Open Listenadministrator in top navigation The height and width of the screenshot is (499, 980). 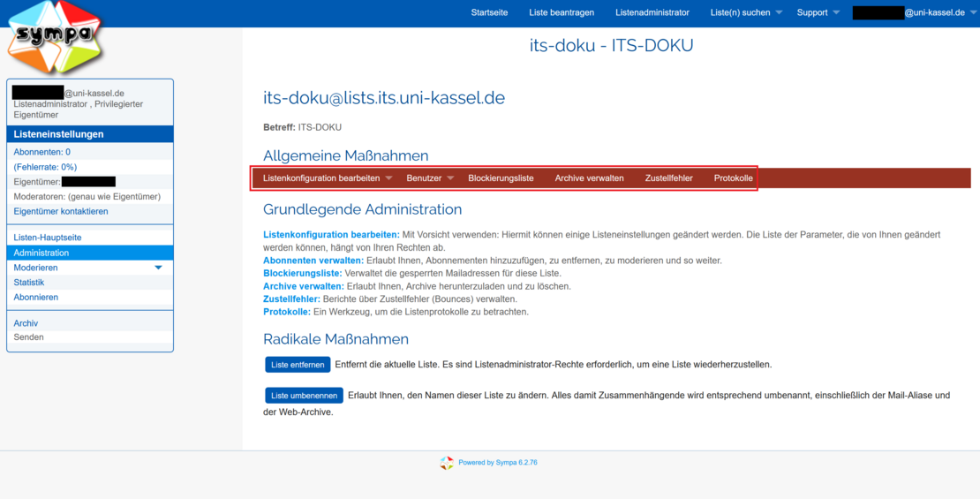[652, 12]
